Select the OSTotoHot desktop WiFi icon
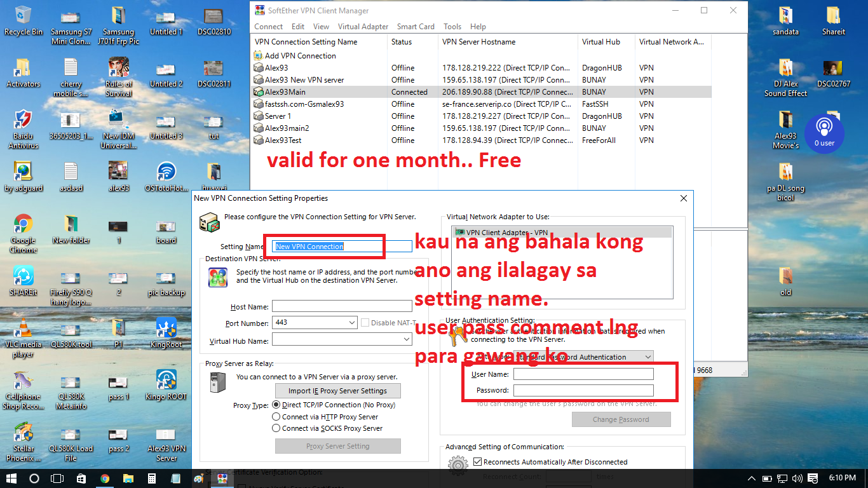This screenshot has height=488, width=868. click(x=166, y=177)
